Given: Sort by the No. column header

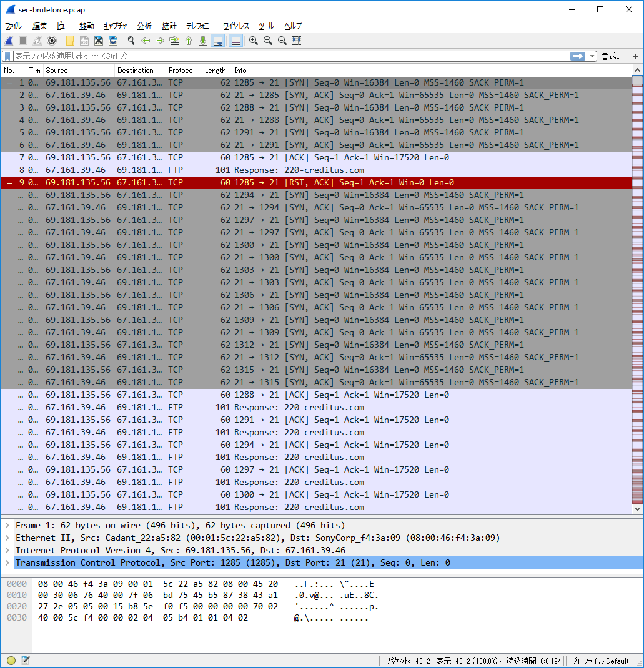Looking at the screenshot, I should [x=13, y=71].
